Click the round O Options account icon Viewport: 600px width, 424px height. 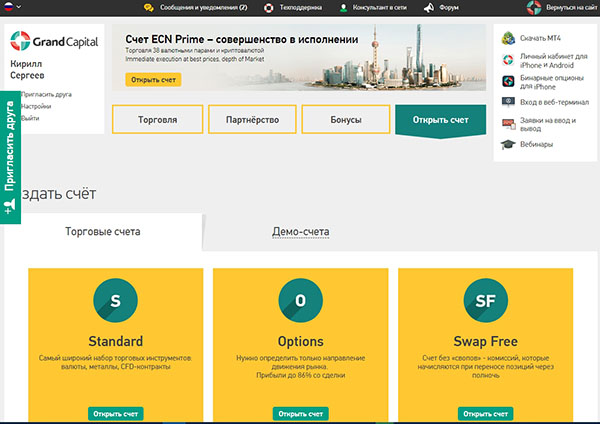[300, 300]
